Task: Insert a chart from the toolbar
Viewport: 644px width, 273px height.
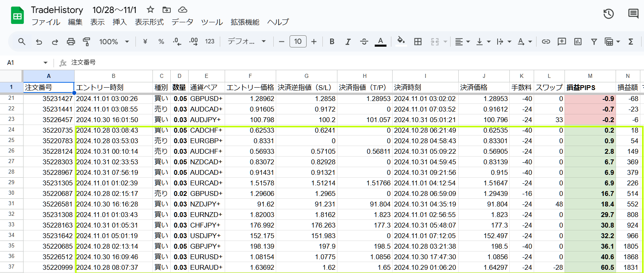Action: click(x=578, y=41)
